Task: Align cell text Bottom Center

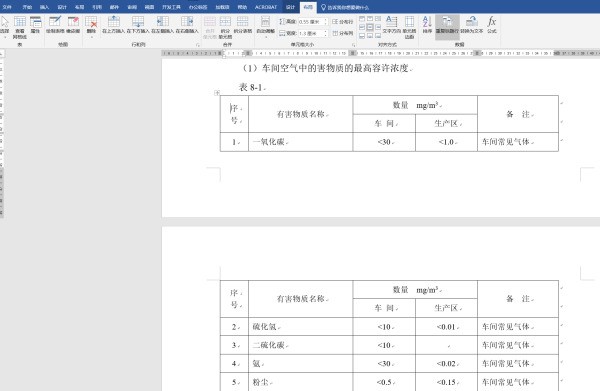Action: [x=370, y=36]
